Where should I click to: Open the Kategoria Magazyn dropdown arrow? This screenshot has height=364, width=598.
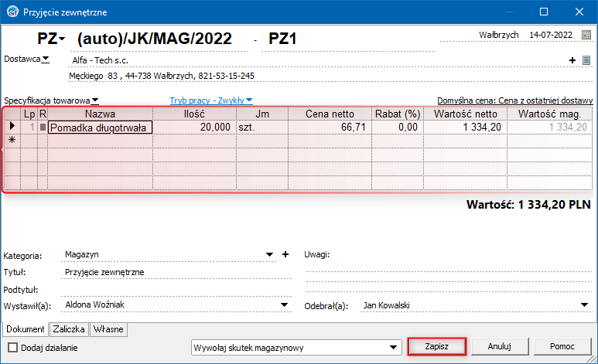[x=269, y=254]
